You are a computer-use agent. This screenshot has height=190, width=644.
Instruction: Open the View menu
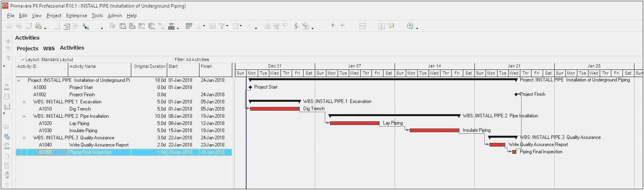click(x=37, y=16)
